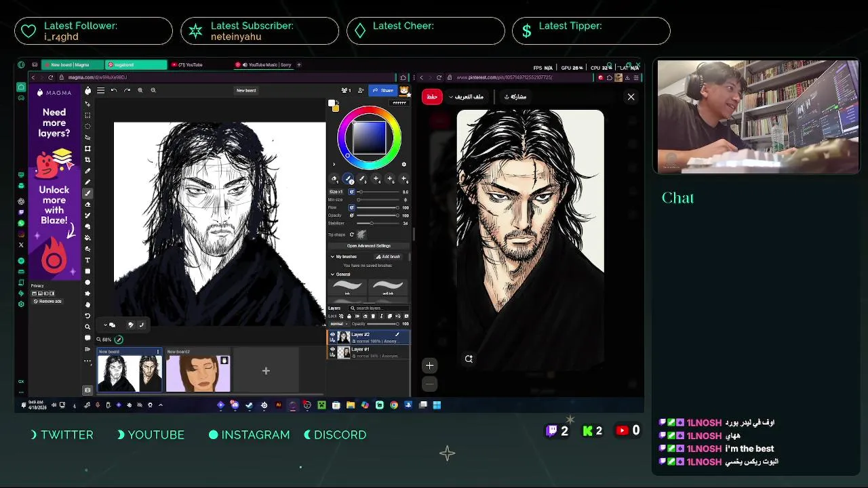Select the ellipse shape tool
The width and height of the screenshot is (868, 488).
pyautogui.click(x=87, y=283)
